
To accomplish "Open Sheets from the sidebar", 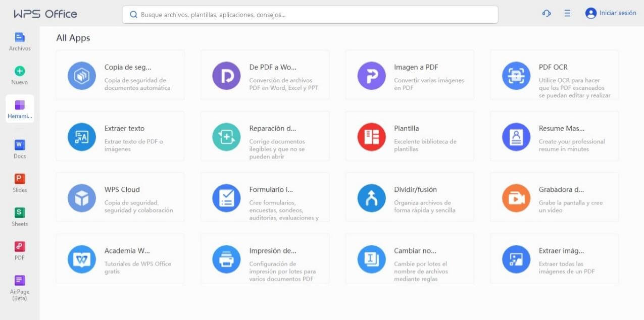I will click(x=20, y=217).
